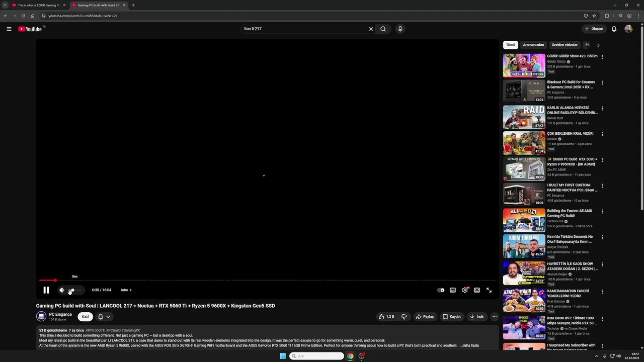Click Oluştur create button
The height and width of the screenshot is (362, 644).
pos(594,29)
